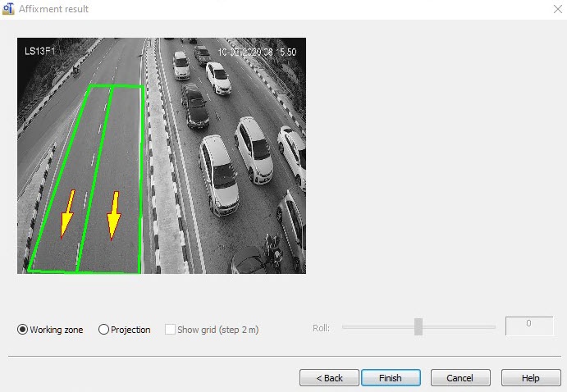Click the Working zone label text
Image resolution: width=567 pixels, height=392 pixels.
coord(57,330)
